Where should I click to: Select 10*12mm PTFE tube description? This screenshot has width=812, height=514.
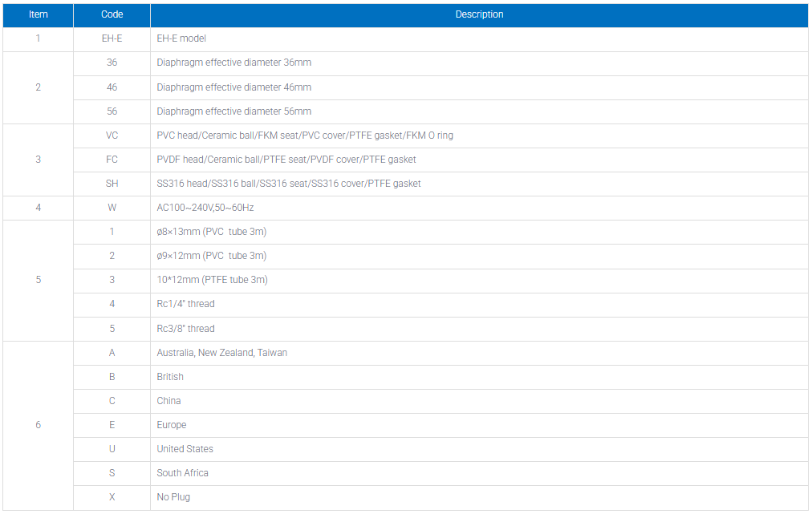(x=213, y=280)
